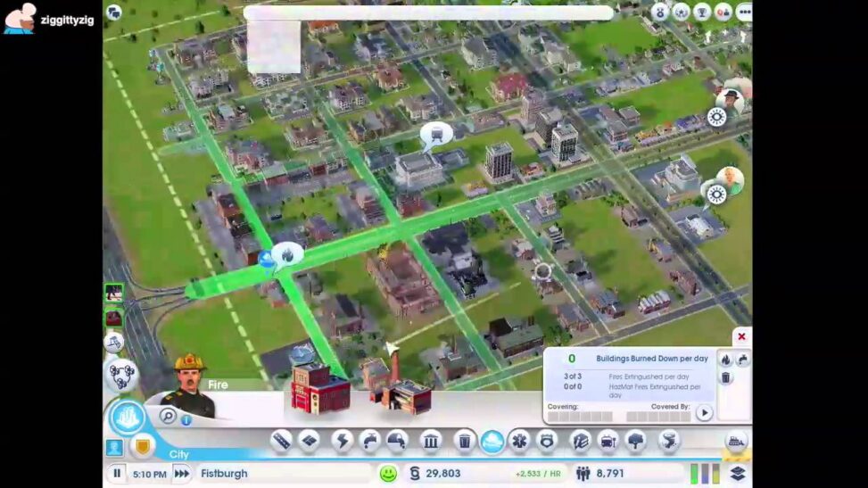
Task: Click the magnifying glass inspect icon
Action: [x=168, y=416]
